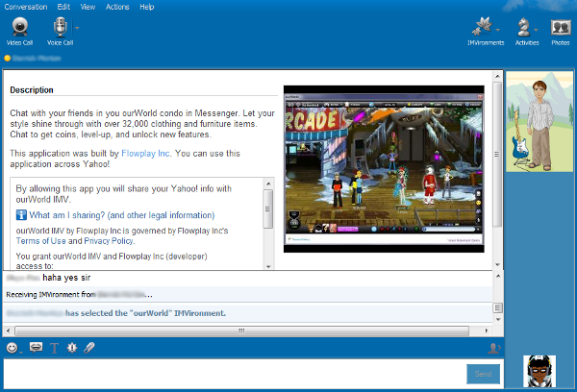The width and height of the screenshot is (577, 392).
Task: Open the View menu
Action: pyautogui.click(x=88, y=7)
